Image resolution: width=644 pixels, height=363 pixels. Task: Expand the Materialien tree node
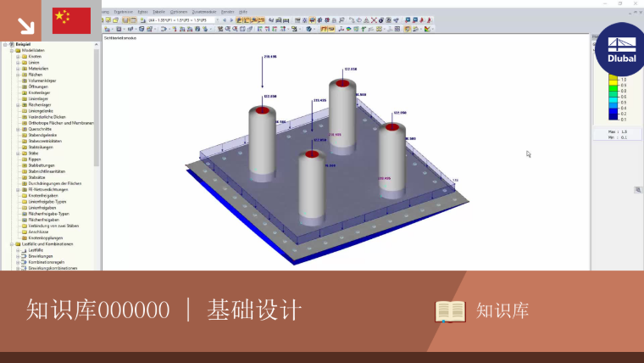point(18,69)
